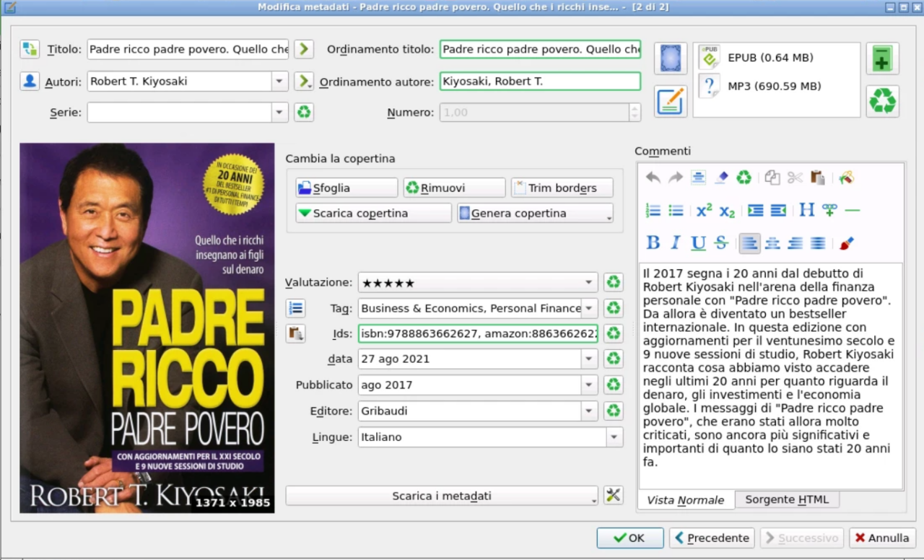
Task: Toggle strikethrough formatting in comments
Action: (721, 243)
